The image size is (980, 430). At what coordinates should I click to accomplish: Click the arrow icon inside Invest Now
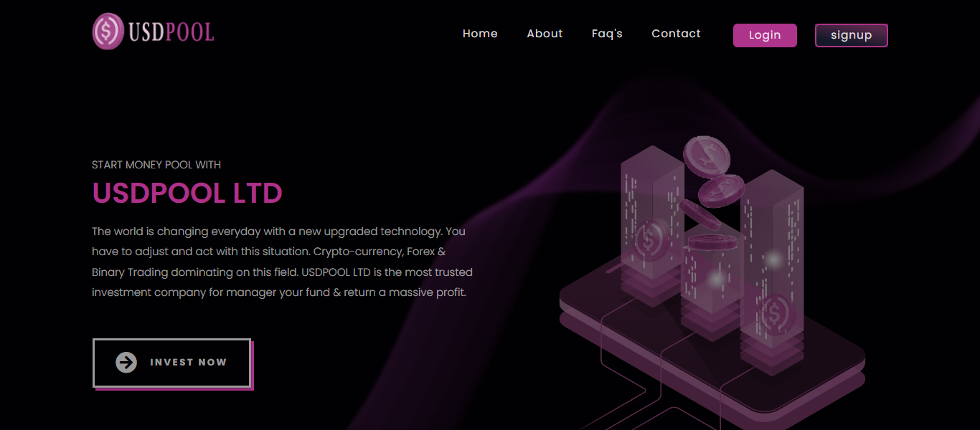(126, 363)
